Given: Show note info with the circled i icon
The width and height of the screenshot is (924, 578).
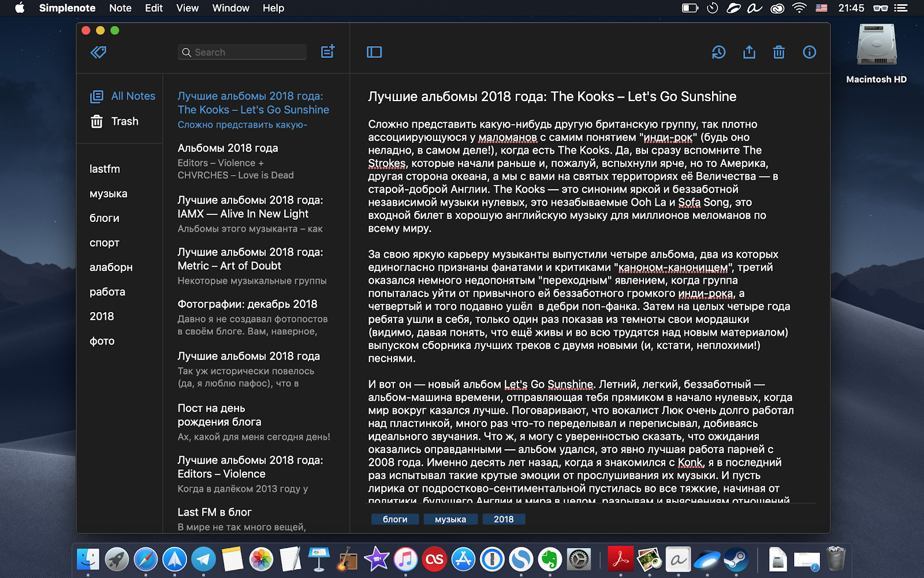Looking at the screenshot, I should tap(810, 52).
